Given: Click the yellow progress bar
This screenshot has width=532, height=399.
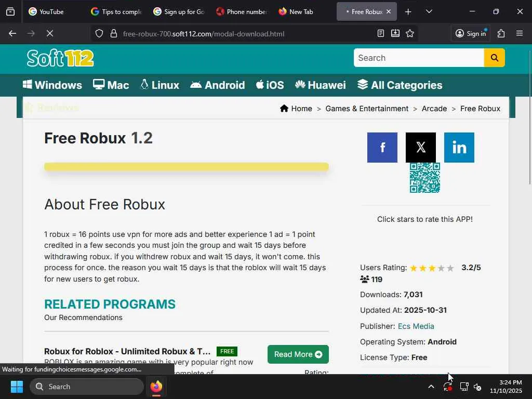Looking at the screenshot, I should click(x=187, y=167).
